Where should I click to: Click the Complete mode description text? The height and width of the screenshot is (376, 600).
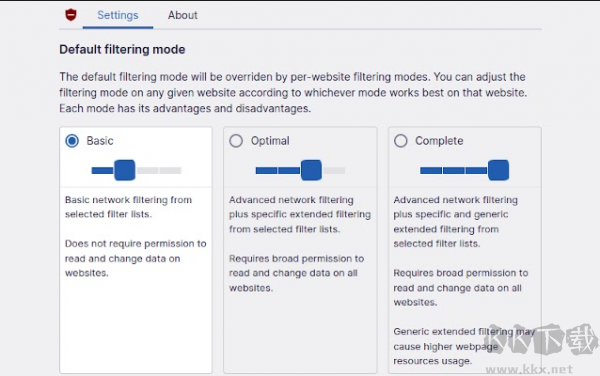461,280
